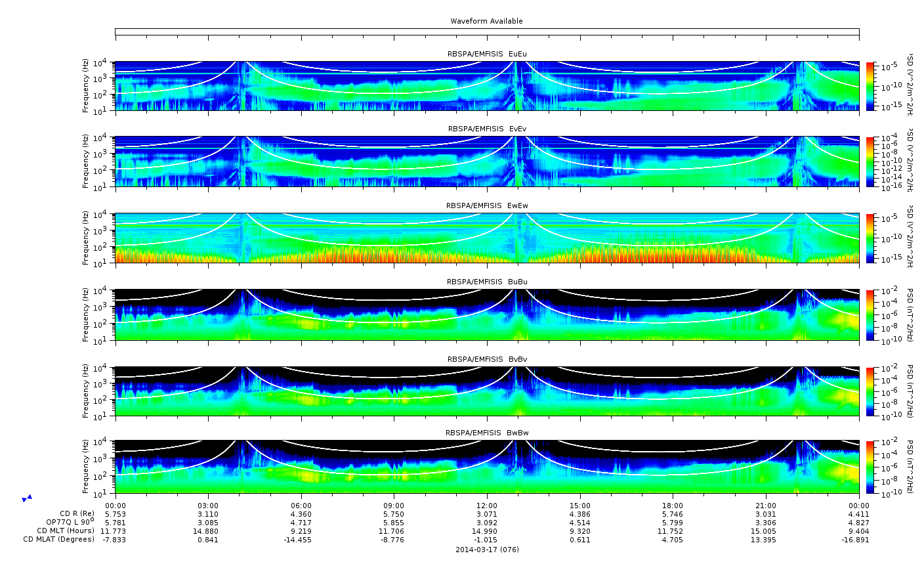Click the MLT value 14.880
The width and height of the screenshot is (924, 564).
206,531
